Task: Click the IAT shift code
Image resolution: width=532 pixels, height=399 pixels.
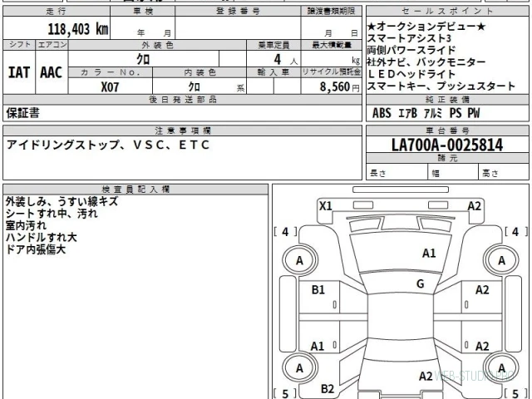Action: pos(19,72)
